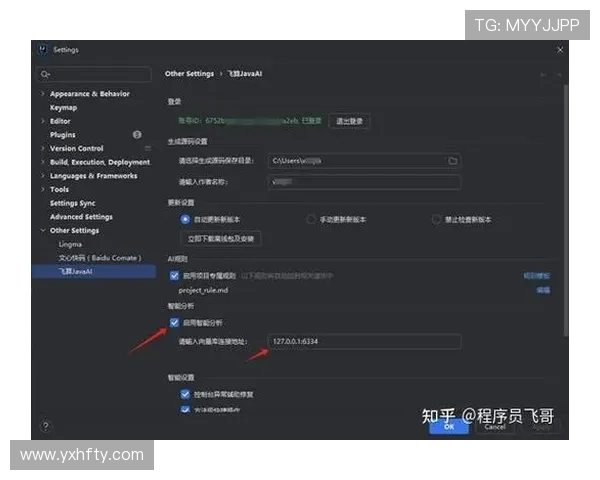Toggle the project-specific rules checkbox under AI规则
Screen dimensions: 600x480
click(174, 276)
